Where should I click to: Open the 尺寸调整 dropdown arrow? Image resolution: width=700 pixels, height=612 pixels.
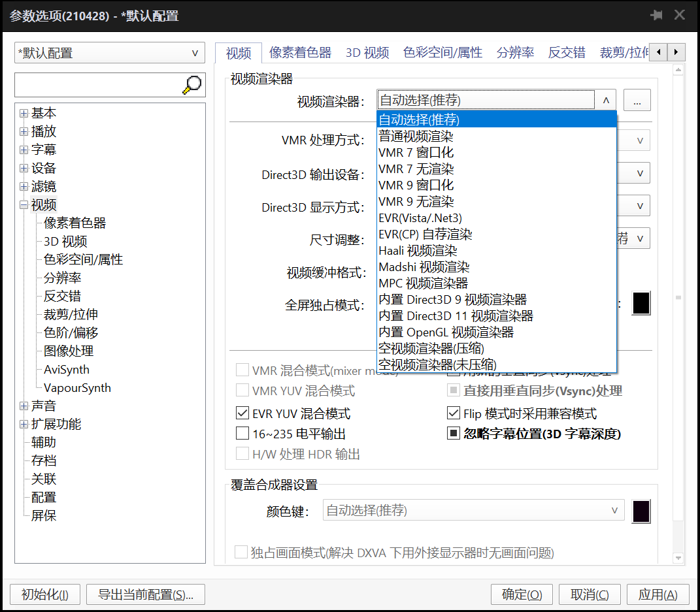pos(640,238)
